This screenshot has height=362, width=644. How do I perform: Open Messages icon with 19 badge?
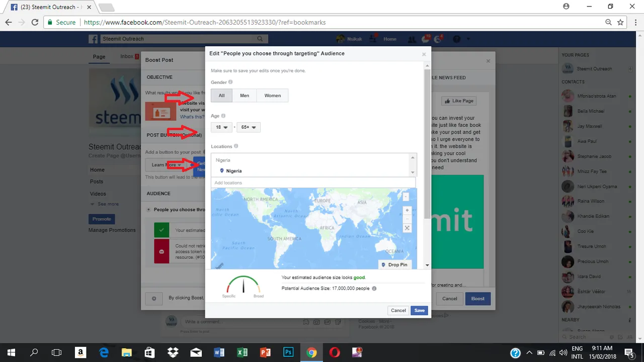click(426, 39)
